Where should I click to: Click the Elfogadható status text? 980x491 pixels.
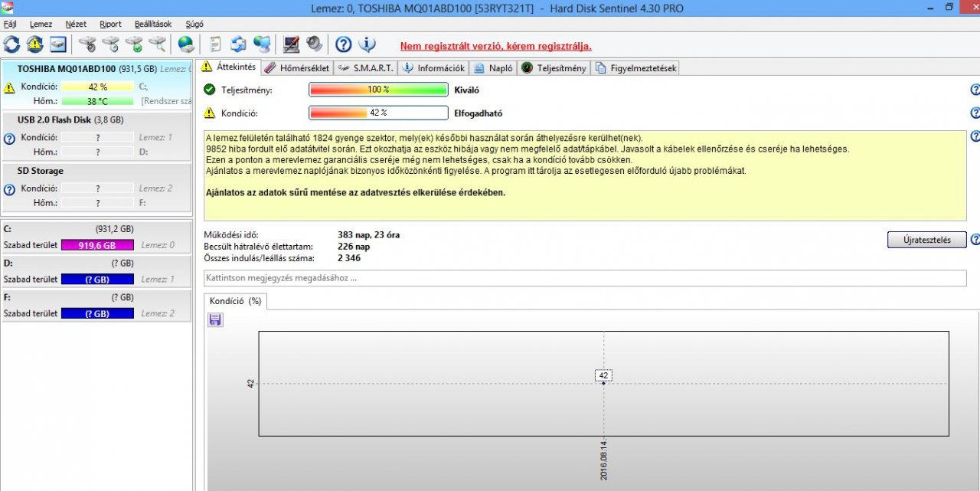point(479,113)
